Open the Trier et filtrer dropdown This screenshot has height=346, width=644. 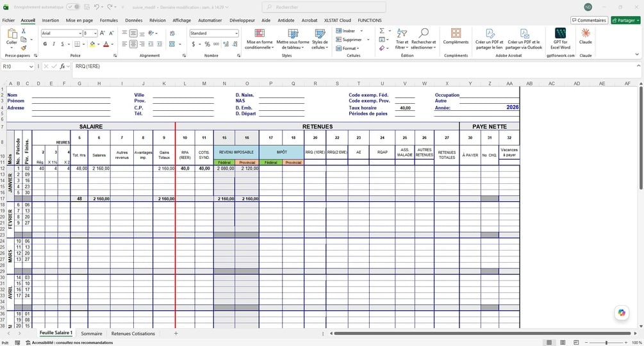pyautogui.click(x=402, y=39)
